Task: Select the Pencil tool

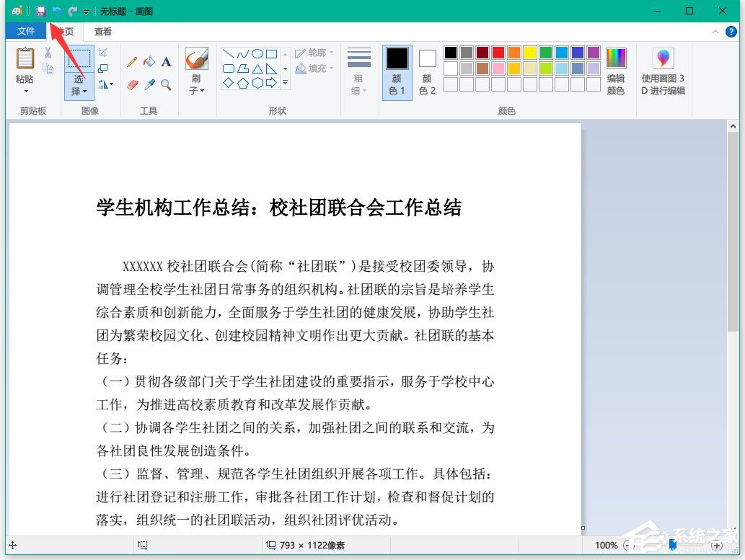Action: point(131,60)
